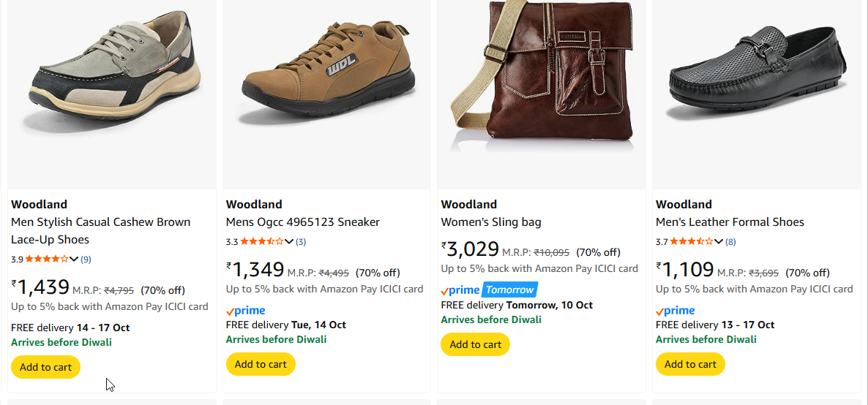The image size is (868, 405).
Task: Add Women's Sling bag to cart
Action: pyautogui.click(x=475, y=344)
